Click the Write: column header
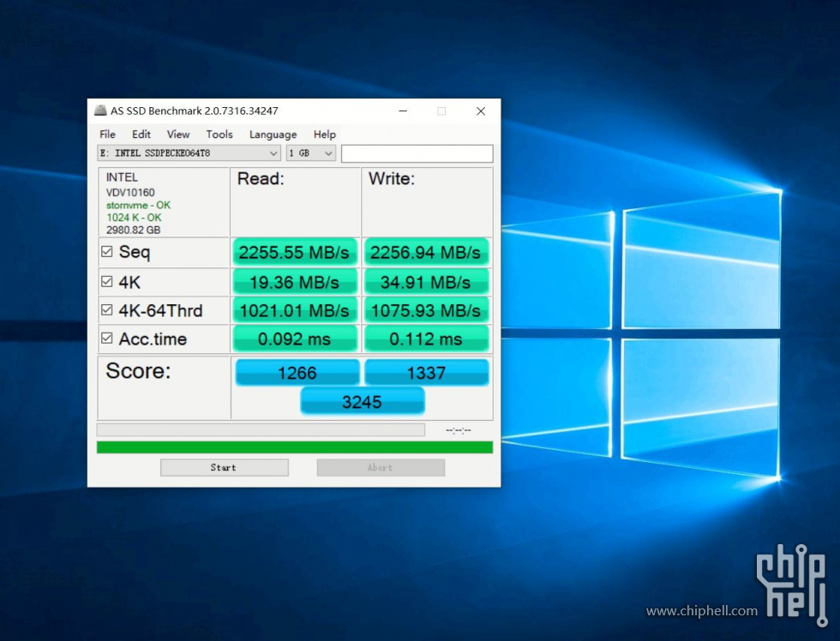The height and width of the screenshot is (641, 840). [x=392, y=178]
